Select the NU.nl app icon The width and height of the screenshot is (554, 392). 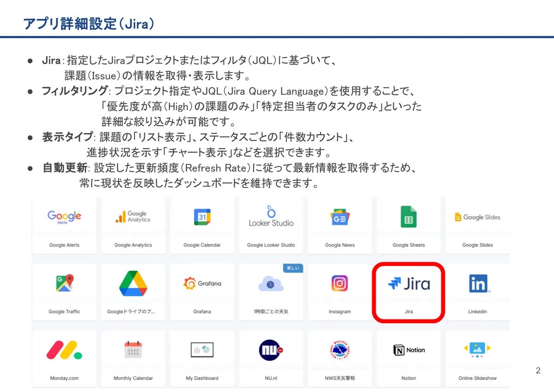(x=271, y=350)
